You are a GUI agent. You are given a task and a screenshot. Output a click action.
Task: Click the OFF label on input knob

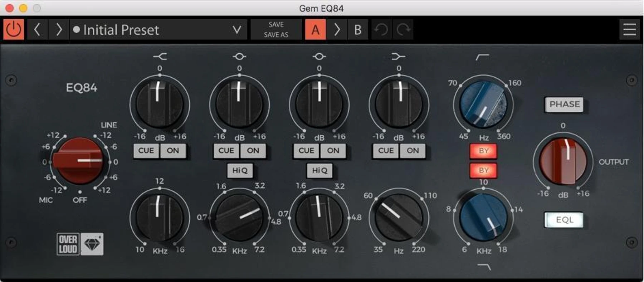pos(79,200)
